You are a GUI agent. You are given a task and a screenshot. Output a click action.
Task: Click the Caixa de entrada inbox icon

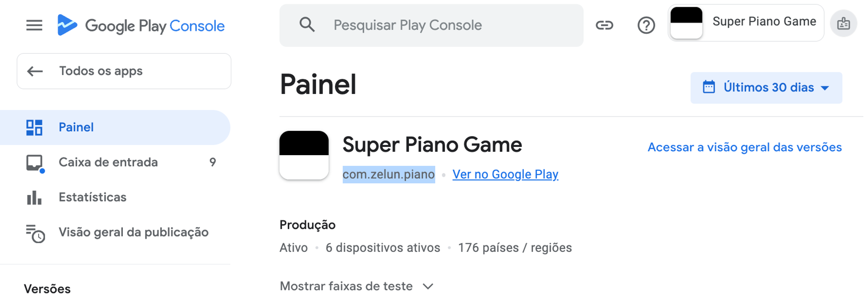[34, 163]
